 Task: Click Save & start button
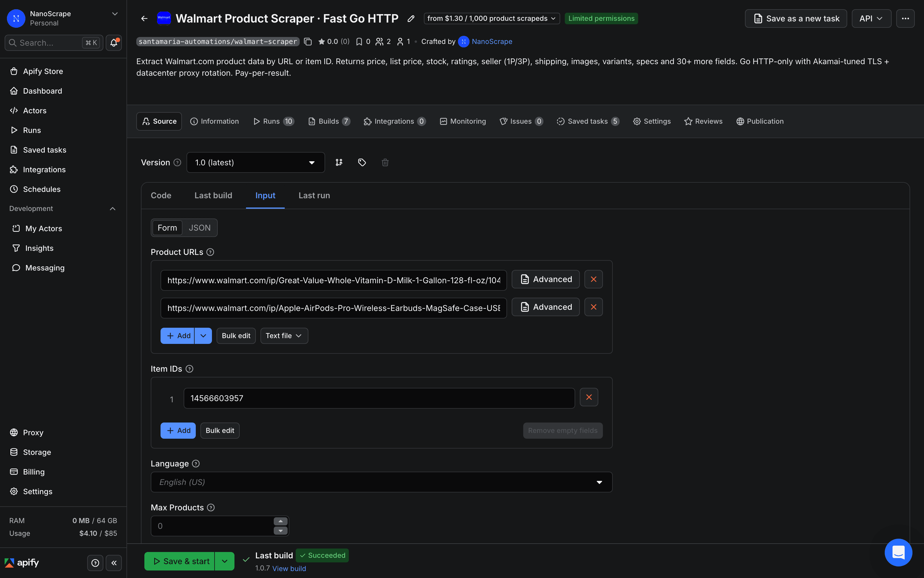(x=179, y=561)
